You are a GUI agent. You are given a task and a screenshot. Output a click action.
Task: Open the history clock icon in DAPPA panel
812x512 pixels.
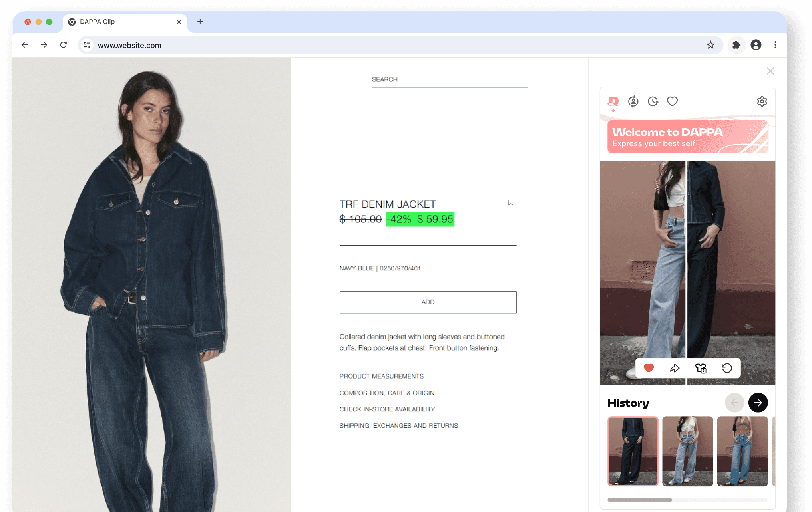coord(653,101)
